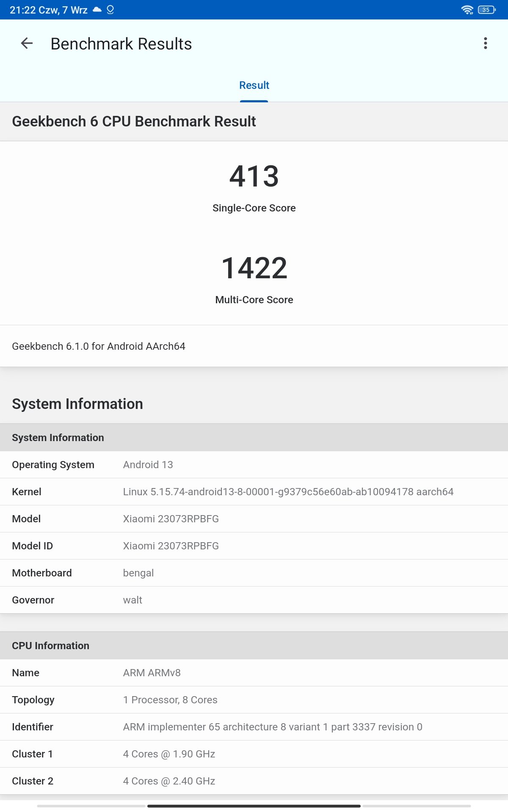Tap the location pin status icon

tap(110, 9)
